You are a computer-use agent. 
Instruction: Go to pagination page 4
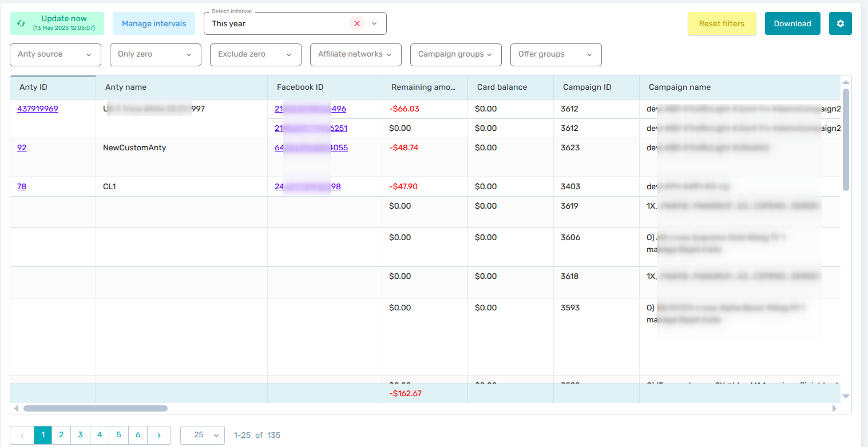click(100, 435)
